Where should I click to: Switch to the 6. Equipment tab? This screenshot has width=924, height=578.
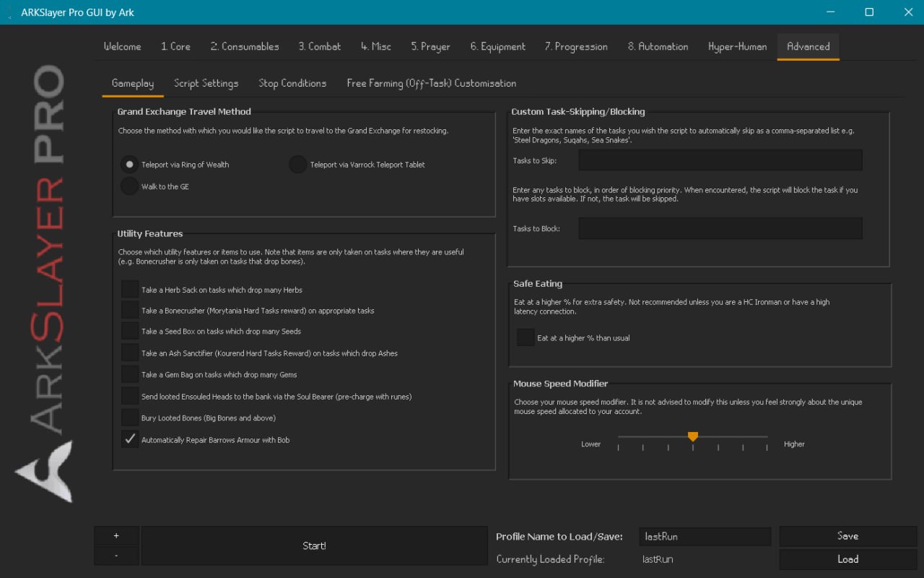point(498,46)
